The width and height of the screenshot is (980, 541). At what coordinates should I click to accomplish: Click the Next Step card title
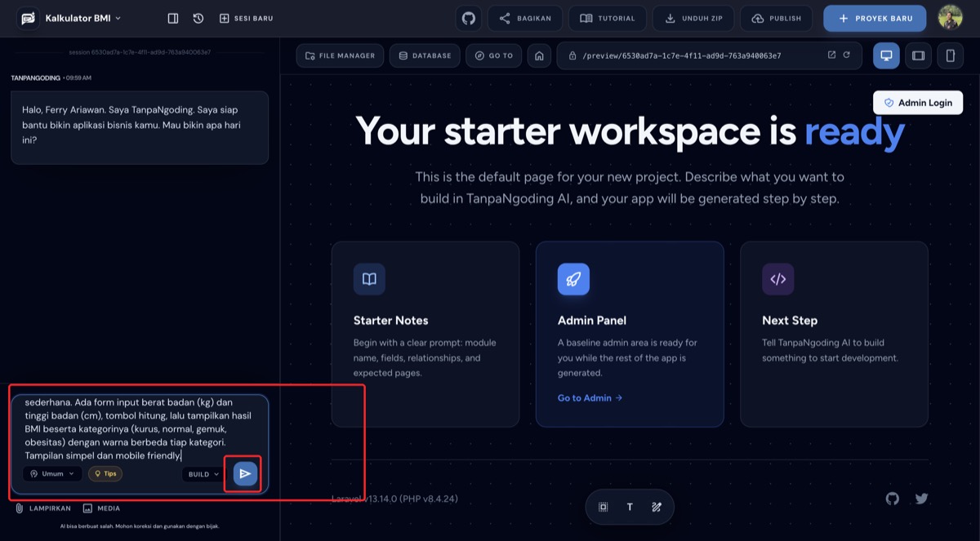pos(790,321)
